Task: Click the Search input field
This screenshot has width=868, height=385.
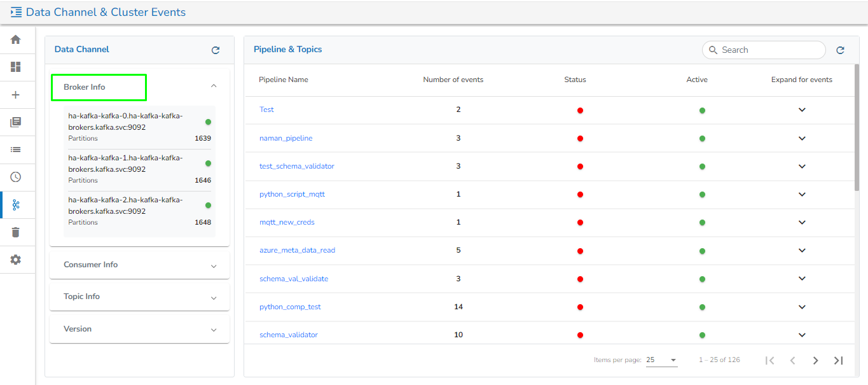Action: [x=769, y=50]
